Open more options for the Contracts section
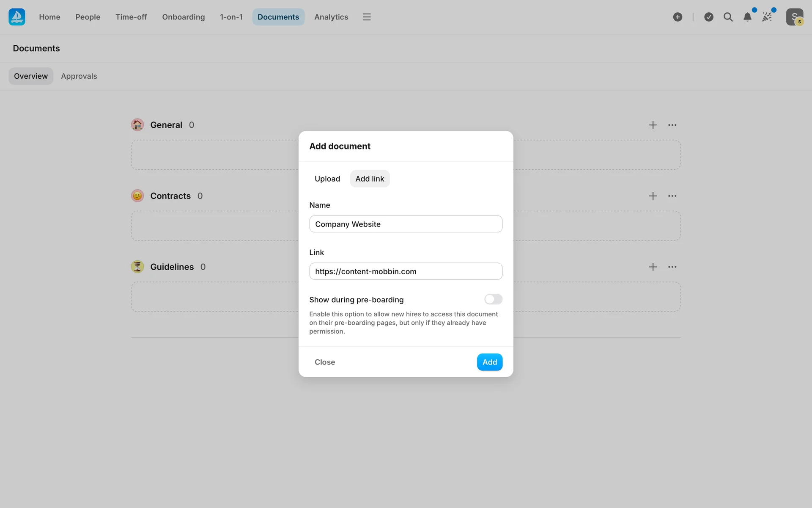This screenshot has width=812, height=508. 672,196
